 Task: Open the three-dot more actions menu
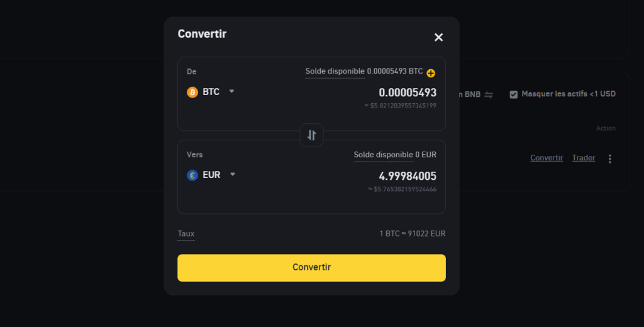609,158
